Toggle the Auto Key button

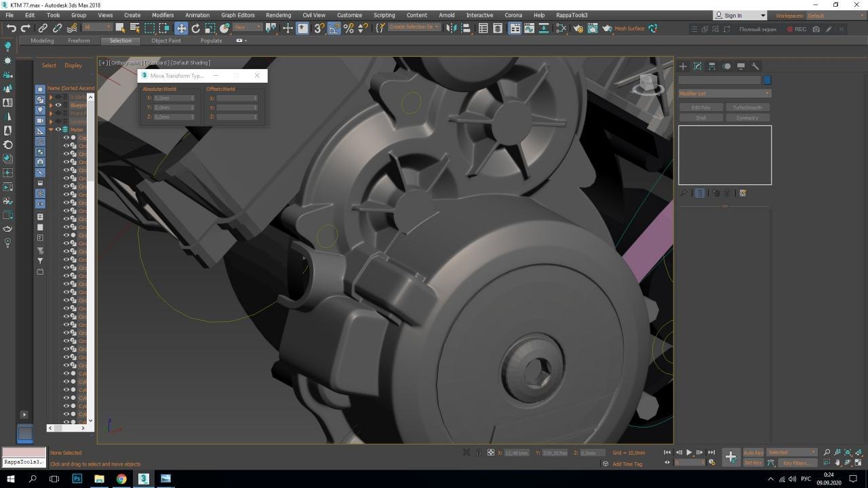pos(753,453)
